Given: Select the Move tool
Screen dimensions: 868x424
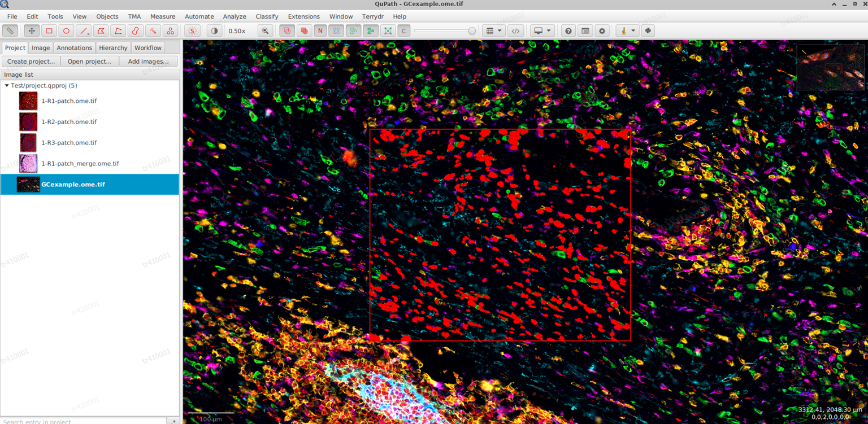Looking at the screenshot, I should [x=31, y=30].
